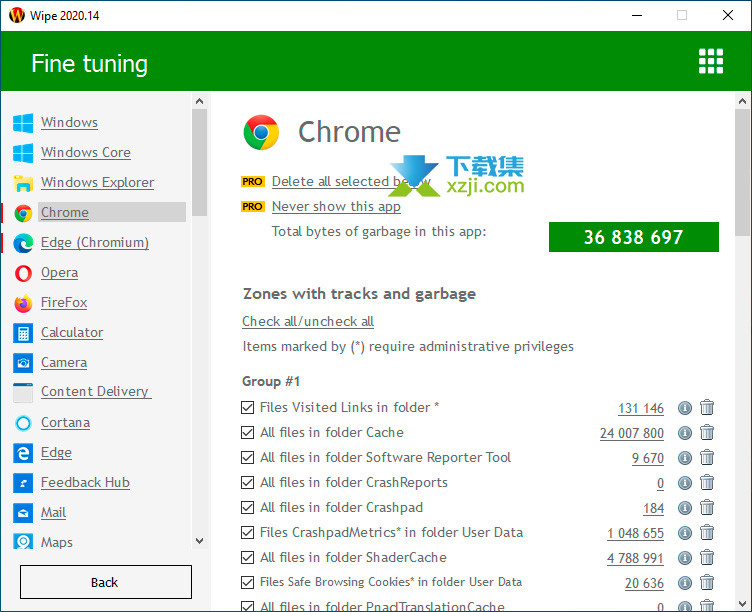Click Delete all selected below link
752x612 pixels.
tap(351, 182)
